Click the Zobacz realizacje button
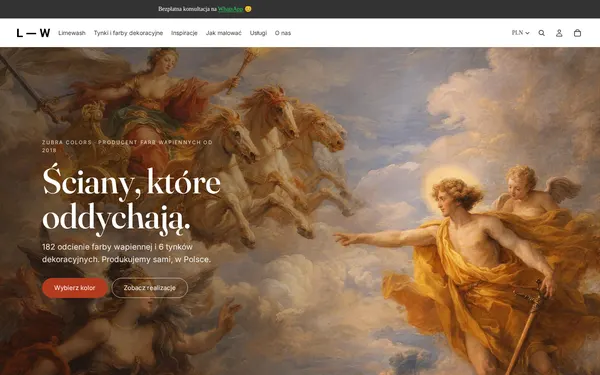Viewport: 600px width, 375px height. [x=150, y=288]
